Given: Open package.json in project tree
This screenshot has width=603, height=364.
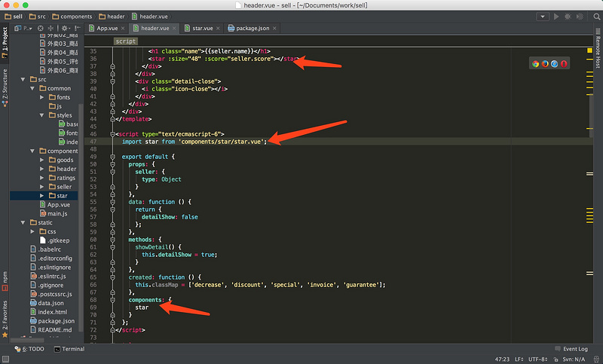Looking at the screenshot, I should pyautogui.click(x=52, y=321).
